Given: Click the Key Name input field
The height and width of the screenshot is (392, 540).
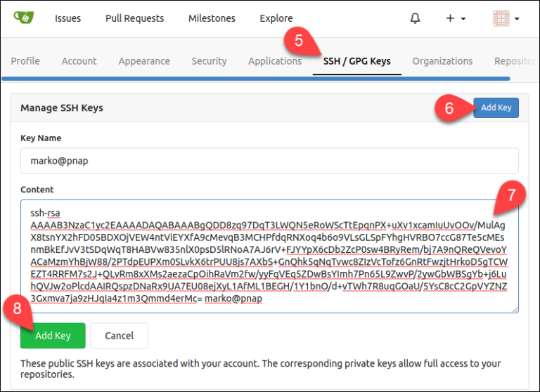Looking at the screenshot, I should 269,160.
